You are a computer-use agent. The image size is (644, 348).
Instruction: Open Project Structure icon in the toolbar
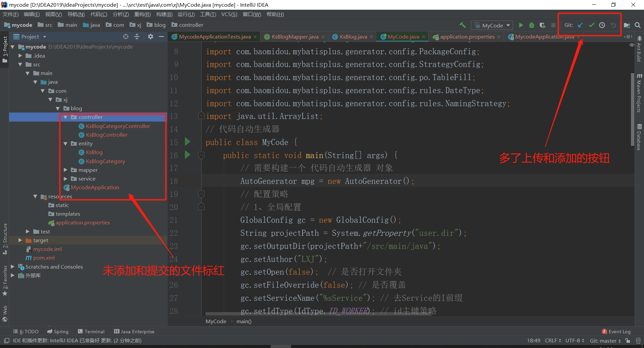(x=627, y=25)
